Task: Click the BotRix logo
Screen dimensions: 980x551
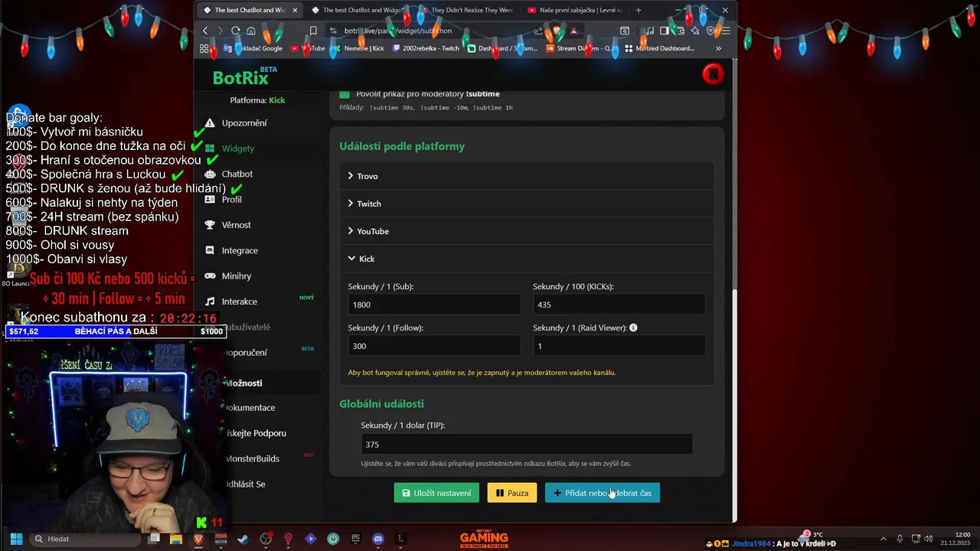Action: [240, 77]
